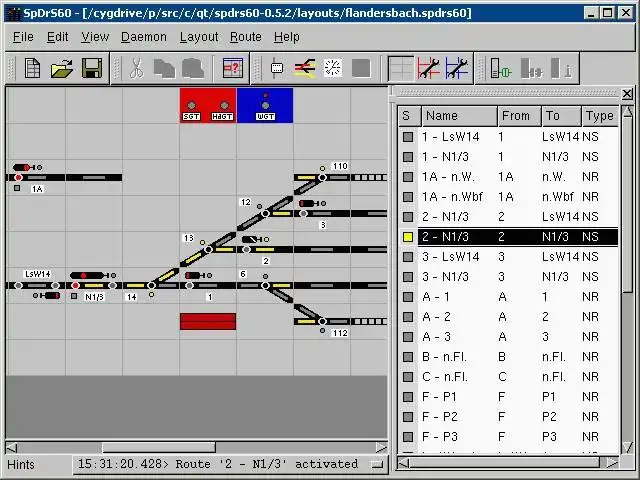This screenshot has width=640, height=480.
Task: Toggle status square for route A - 1
Action: click(408, 297)
